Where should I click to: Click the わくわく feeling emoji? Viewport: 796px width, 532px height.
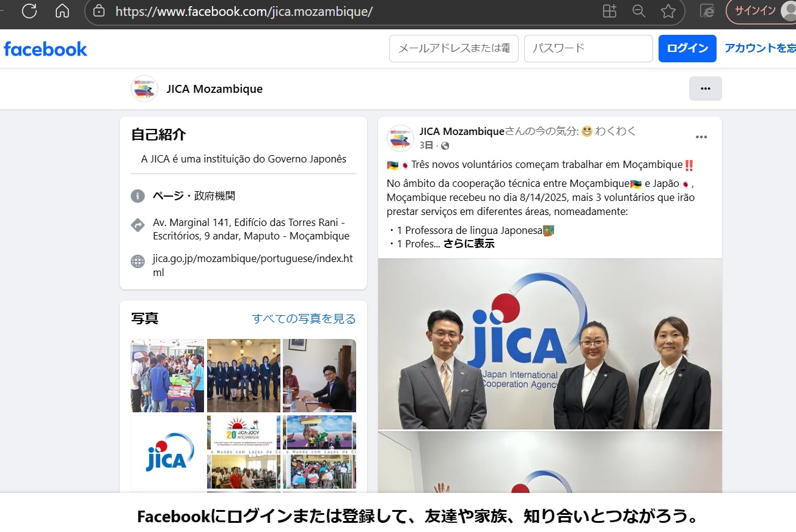587,131
